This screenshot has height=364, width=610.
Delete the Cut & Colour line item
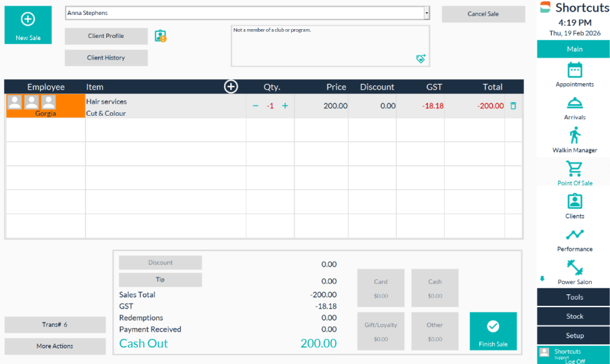pos(513,106)
